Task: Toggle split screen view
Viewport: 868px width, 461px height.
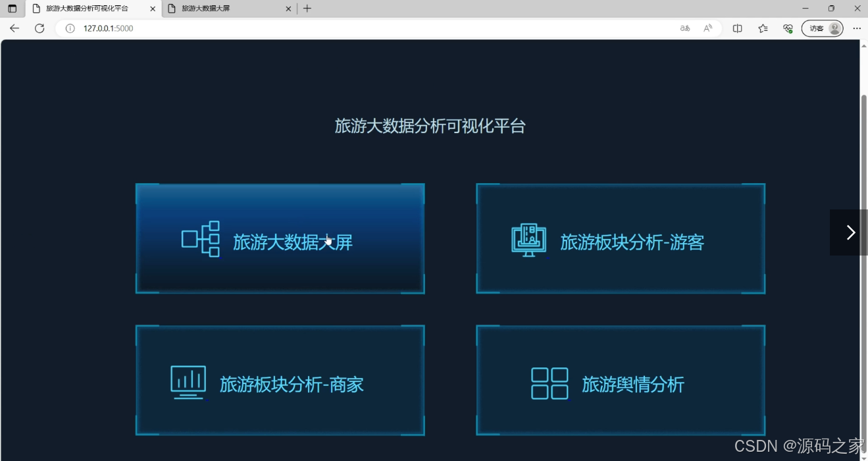Action: point(738,28)
